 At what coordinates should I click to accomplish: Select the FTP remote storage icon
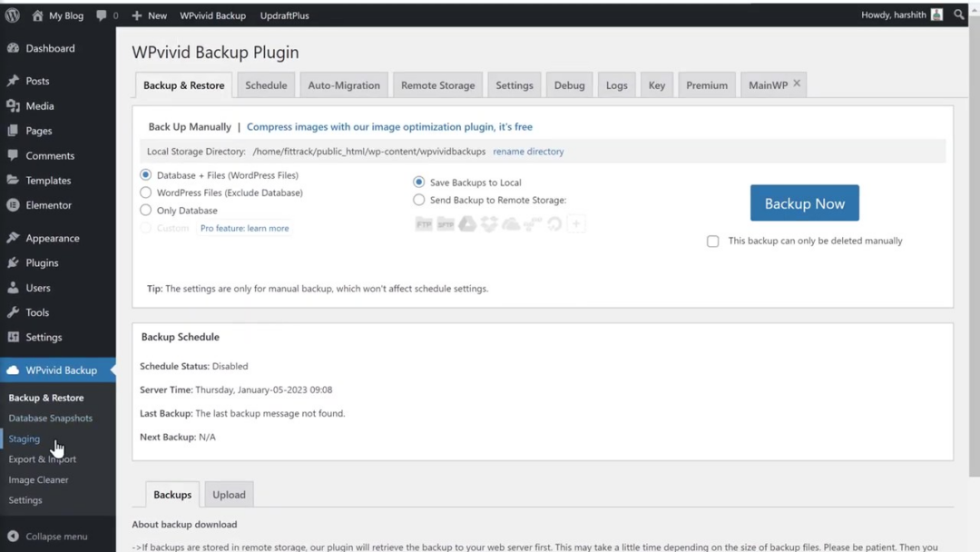coord(424,223)
